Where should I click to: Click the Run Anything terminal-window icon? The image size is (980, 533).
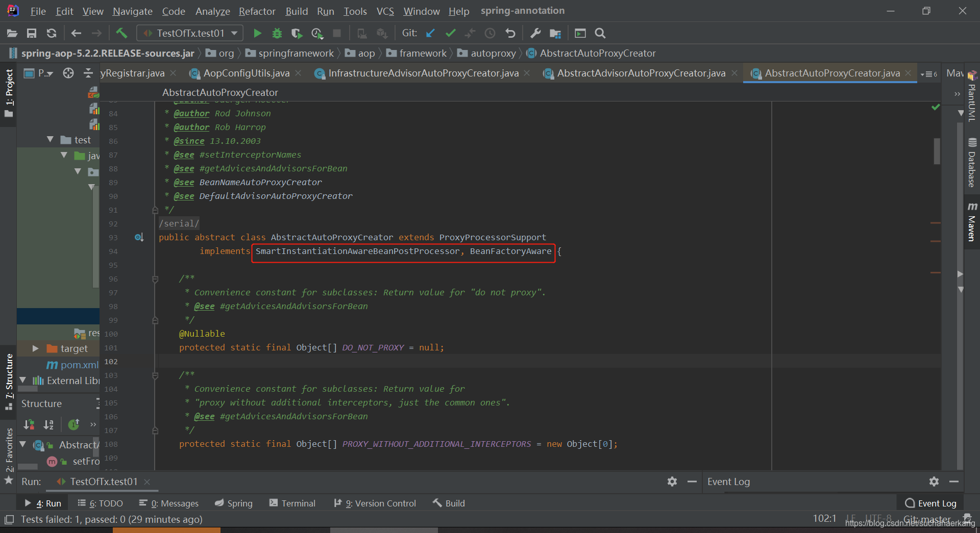(580, 33)
